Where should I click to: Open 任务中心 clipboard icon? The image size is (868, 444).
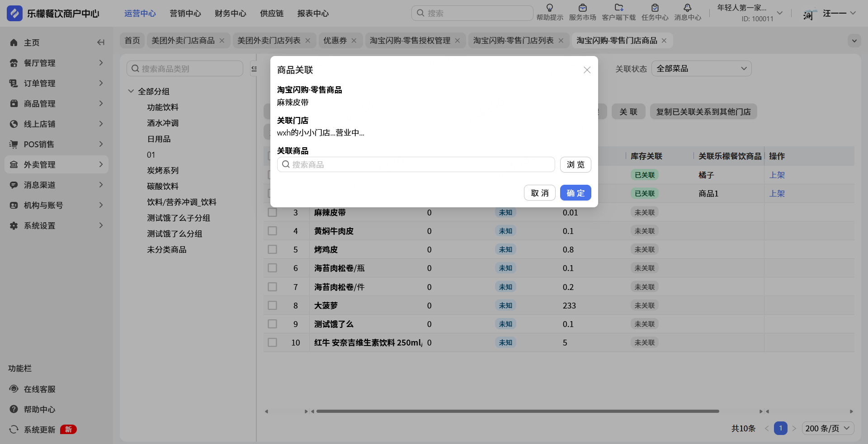(x=655, y=8)
